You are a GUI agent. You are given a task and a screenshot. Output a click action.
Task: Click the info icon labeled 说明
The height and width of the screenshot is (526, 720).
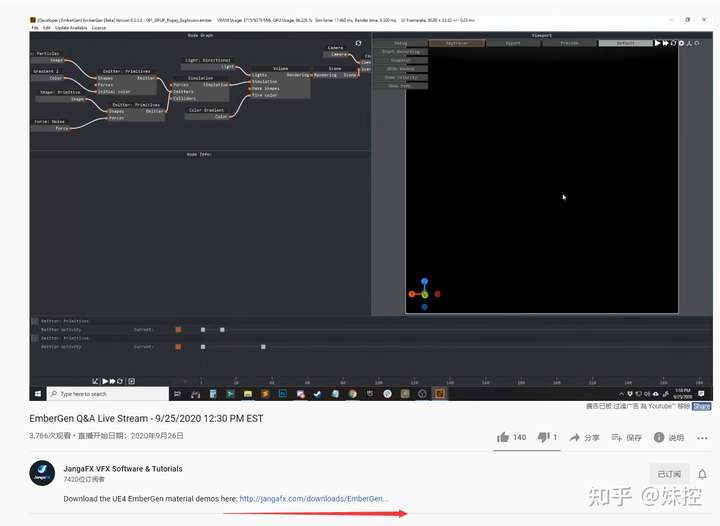pos(659,437)
